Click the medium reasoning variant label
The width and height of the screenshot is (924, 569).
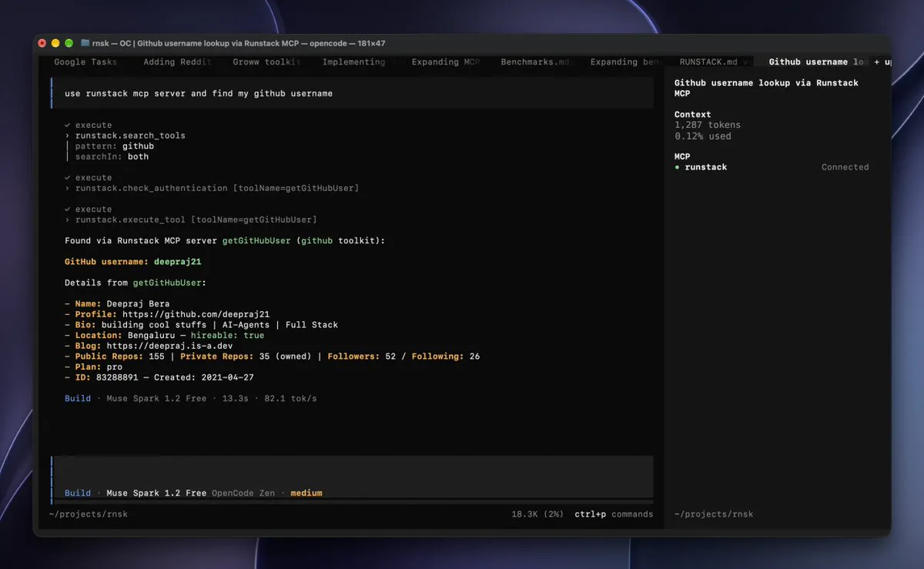306,493
